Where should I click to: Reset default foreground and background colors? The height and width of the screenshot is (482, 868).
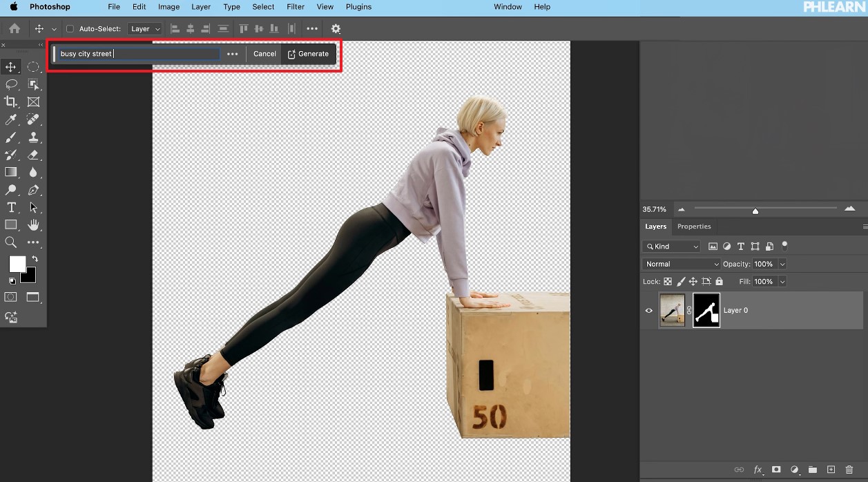[12, 281]
